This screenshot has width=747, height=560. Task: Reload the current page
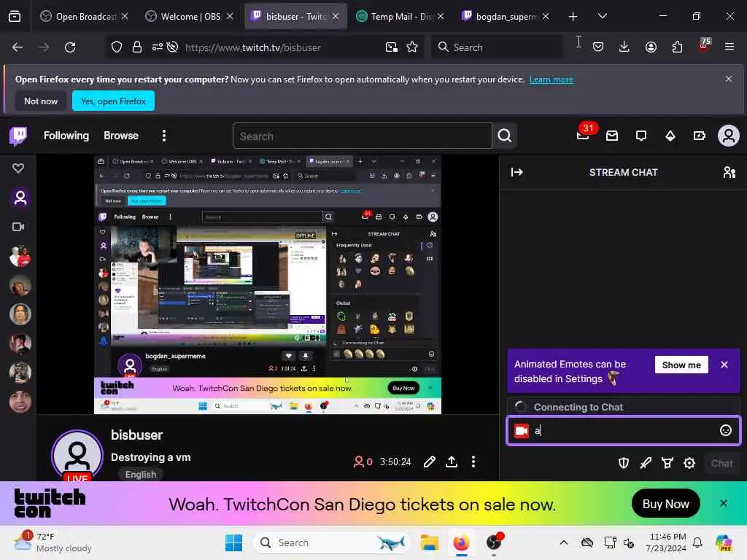tap(70, 47)
